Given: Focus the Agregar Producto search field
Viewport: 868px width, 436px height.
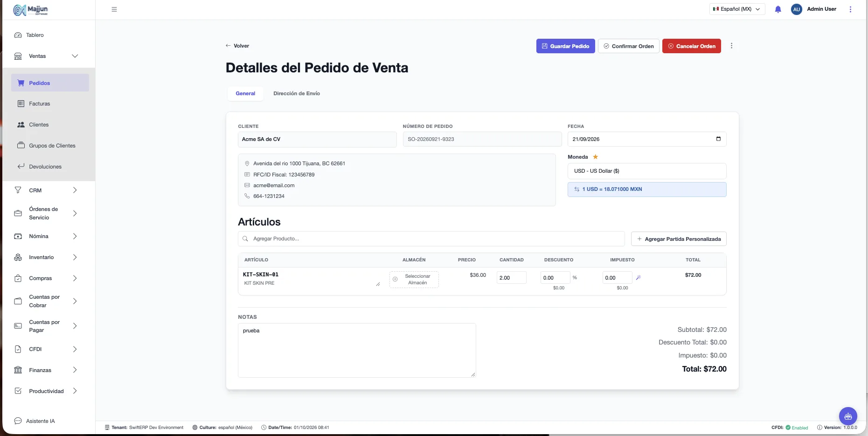Looking at the screenshot, I should 431,239.
